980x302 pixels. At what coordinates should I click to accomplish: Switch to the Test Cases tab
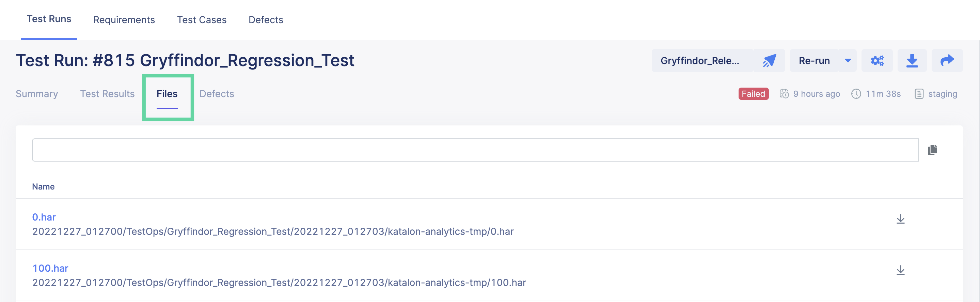202,19
